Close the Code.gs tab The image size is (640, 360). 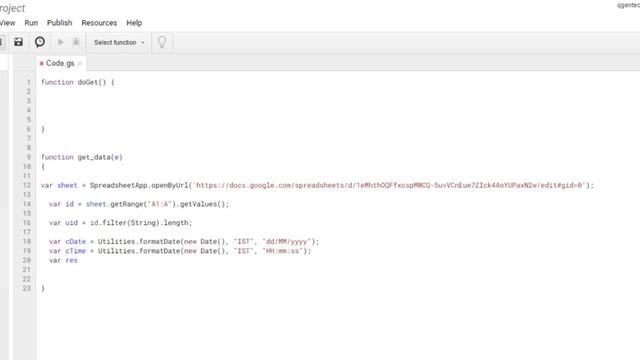point(80,63)
